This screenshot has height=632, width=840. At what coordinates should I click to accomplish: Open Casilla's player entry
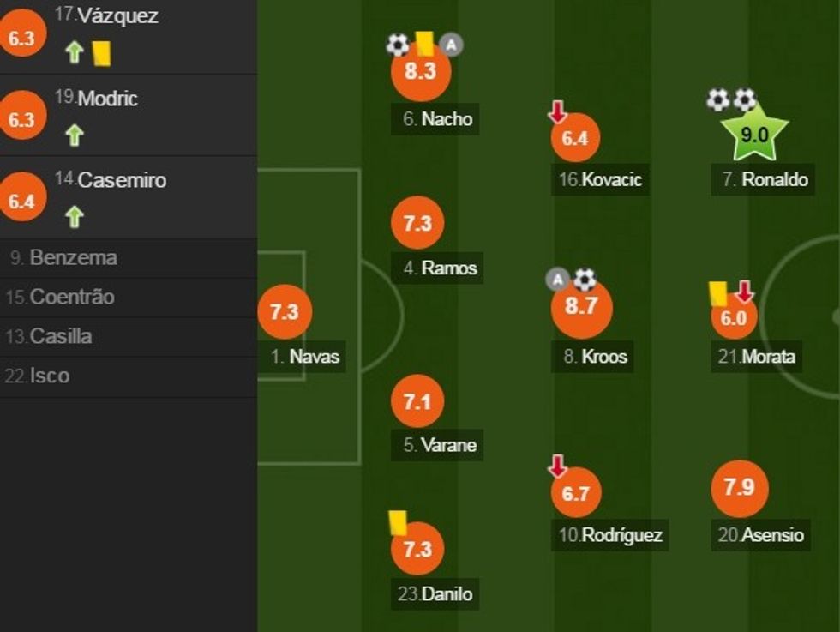[60, 336]
